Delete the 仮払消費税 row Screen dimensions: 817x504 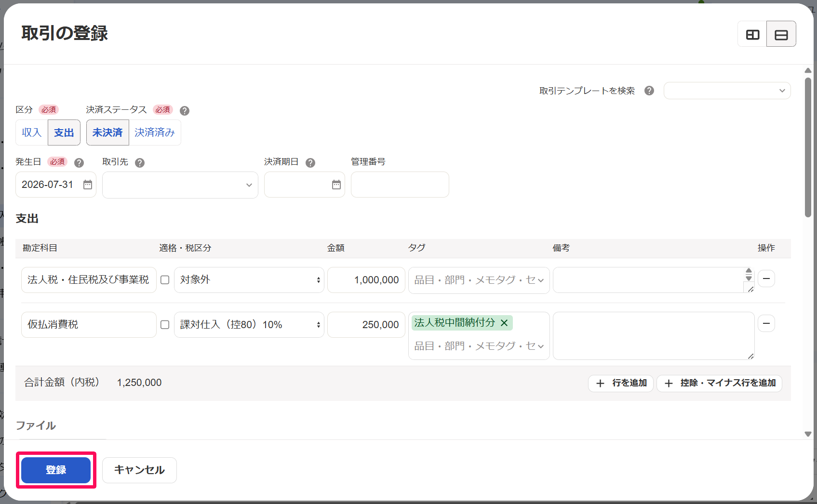pos(766,323)
